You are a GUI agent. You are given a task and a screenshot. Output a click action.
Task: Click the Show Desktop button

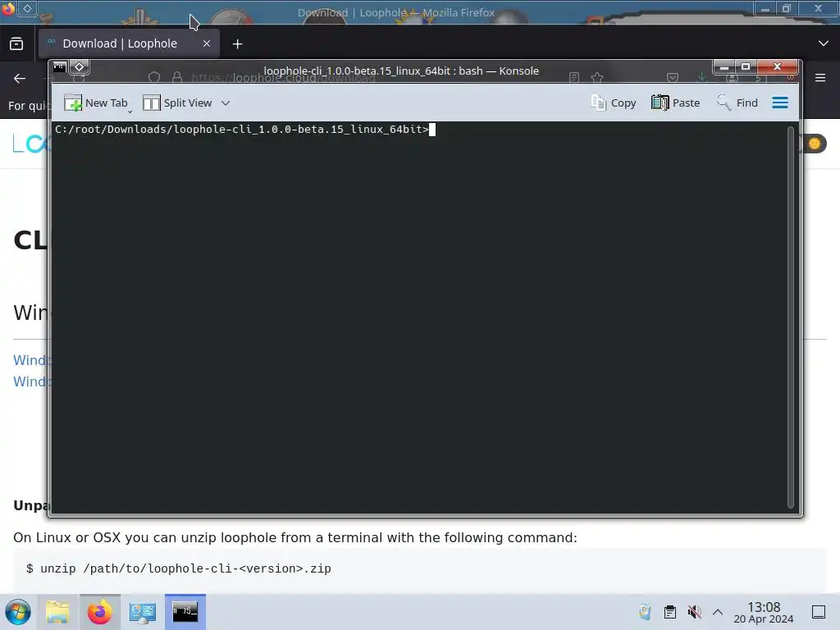click(819, 612)
